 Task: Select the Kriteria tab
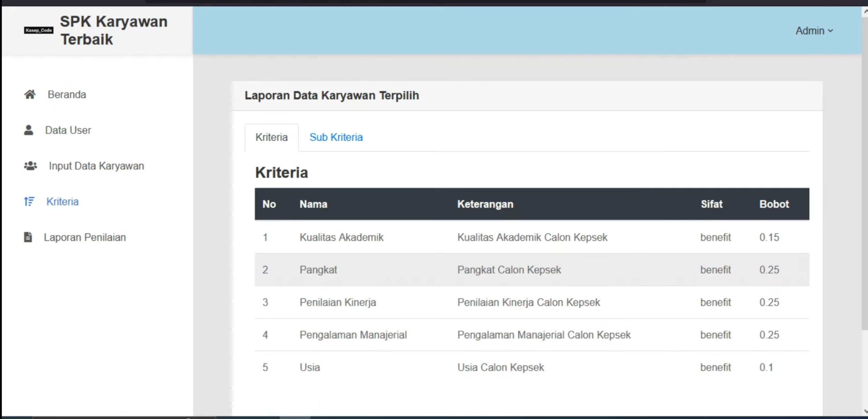point(271,137)
